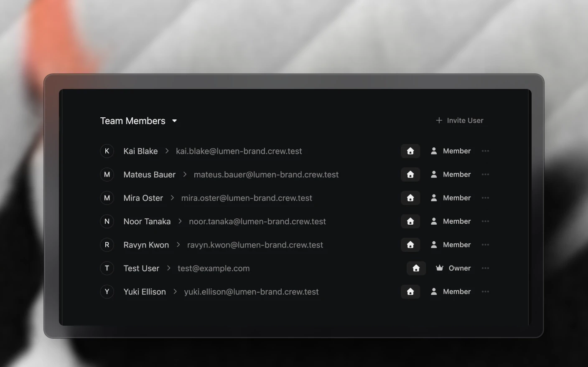Click the chevron next to Yuki Ellison
This screenshot has width=588, height=367.
pyautogui.click(x=175, y=291)
